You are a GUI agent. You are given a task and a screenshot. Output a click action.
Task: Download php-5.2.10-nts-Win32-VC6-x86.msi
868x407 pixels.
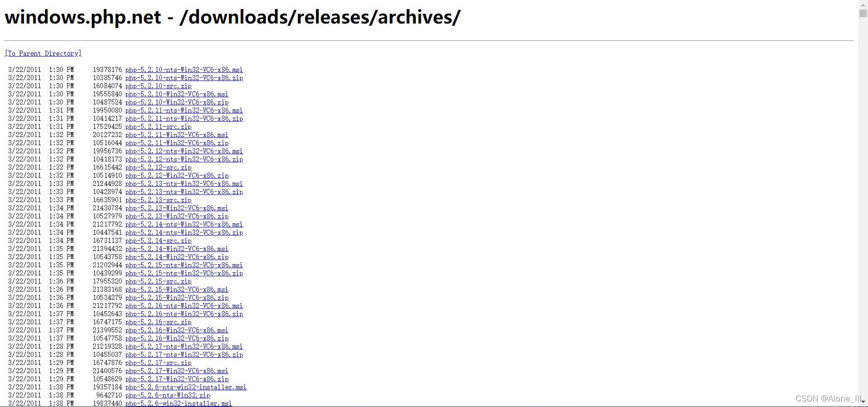click(x=184, y=70)
